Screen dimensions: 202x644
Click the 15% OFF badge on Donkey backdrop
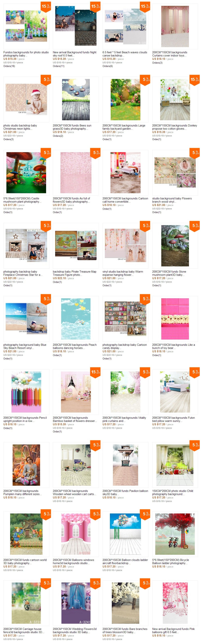195,80
